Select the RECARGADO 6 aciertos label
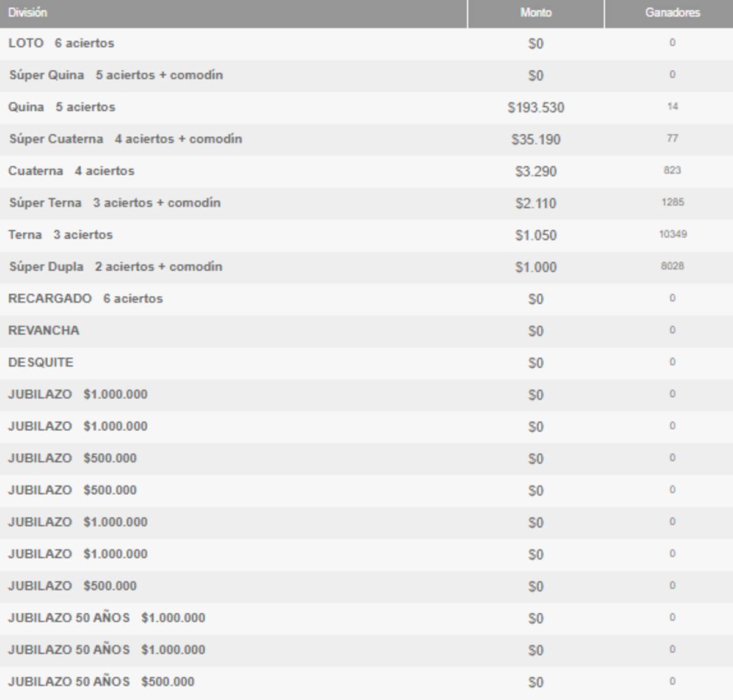Screen dimensions: 733x700 (86, 299)
